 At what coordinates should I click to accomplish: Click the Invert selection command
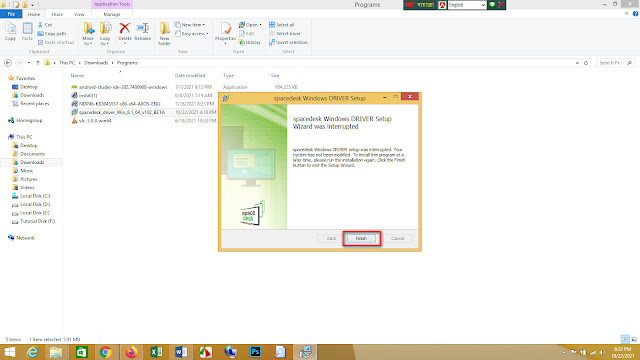(288, 42)
